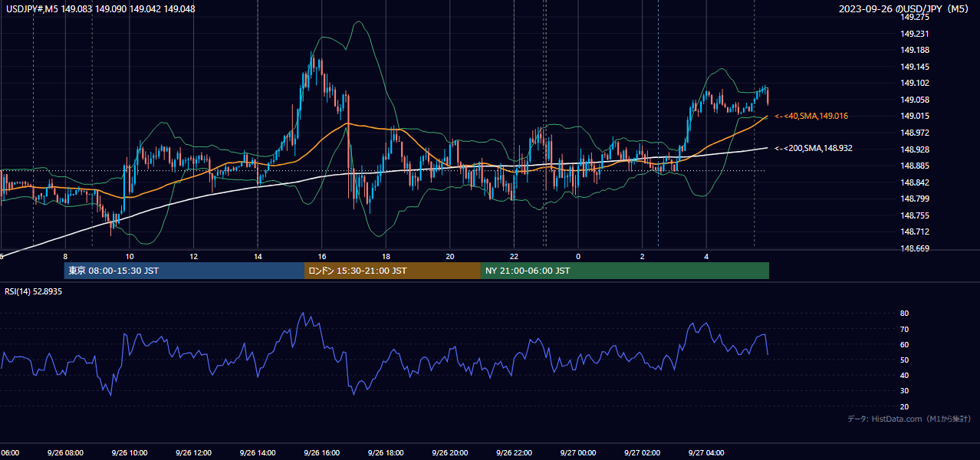This screenshot has width=980, height=460.
Task: Click price scale value 149.188
Action: [x=916, y=50]
